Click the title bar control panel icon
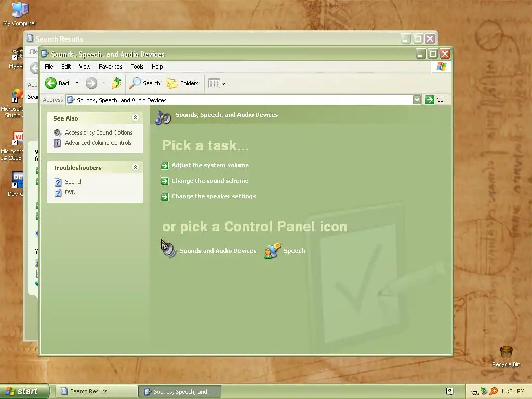This screenshot has height=399, width=532. click(45, 54)
